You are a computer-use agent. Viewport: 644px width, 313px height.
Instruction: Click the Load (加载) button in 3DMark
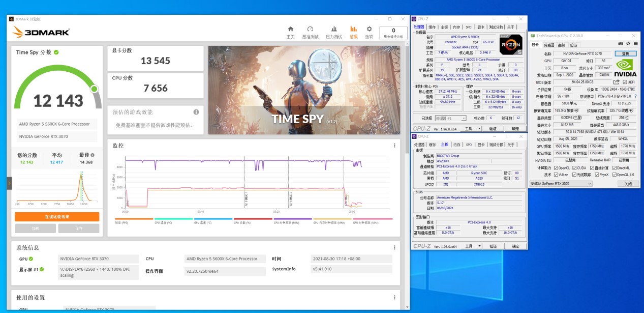36,229
